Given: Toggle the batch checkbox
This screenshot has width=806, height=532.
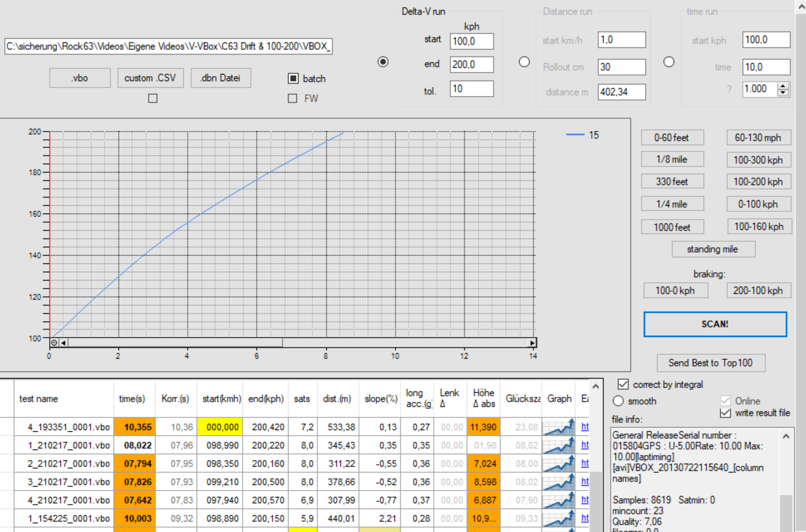Looking at the screenshot, I should click(x=293, y=78).
